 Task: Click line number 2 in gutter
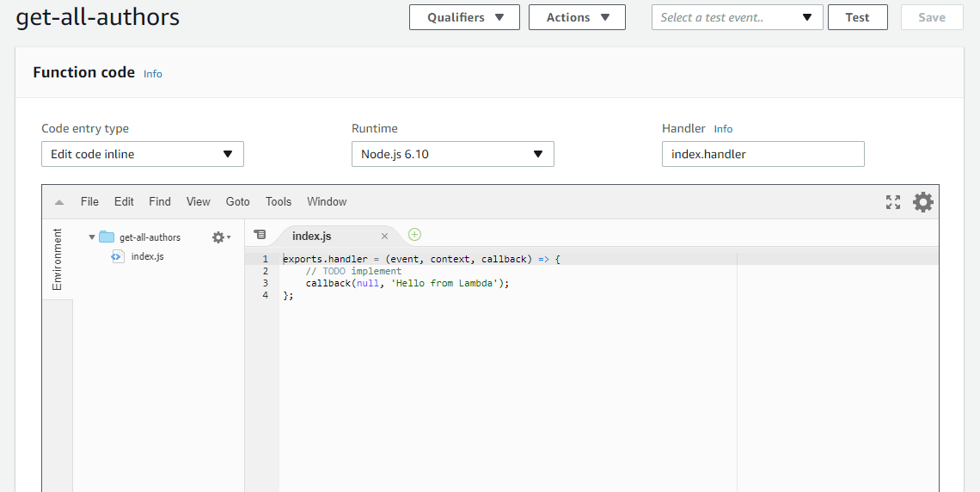[265, 271]
